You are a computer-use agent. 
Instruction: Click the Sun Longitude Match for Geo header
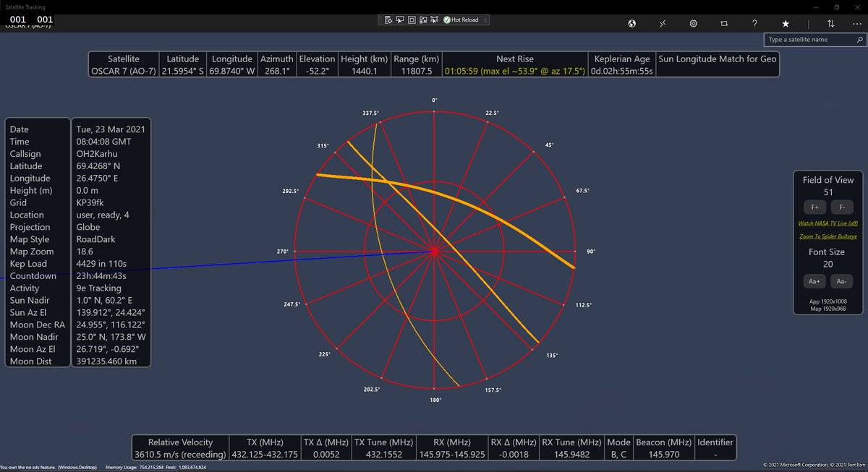point(717,59)
